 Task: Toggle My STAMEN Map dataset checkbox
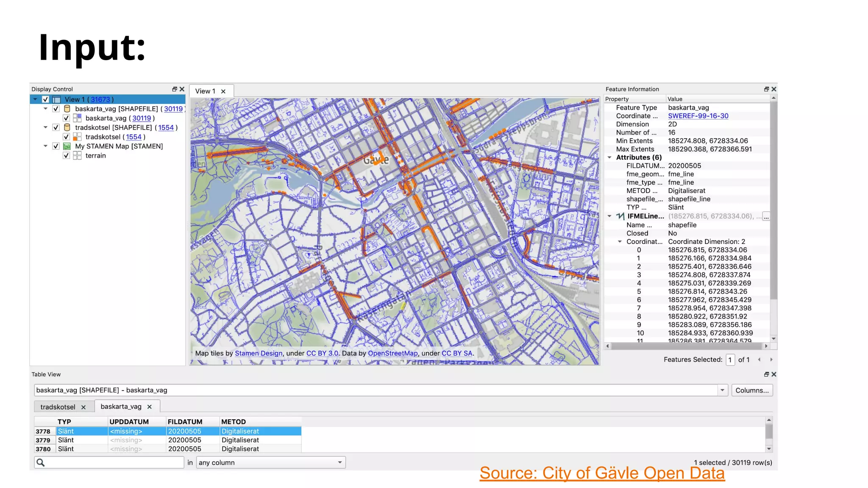[x=56, y=146]
